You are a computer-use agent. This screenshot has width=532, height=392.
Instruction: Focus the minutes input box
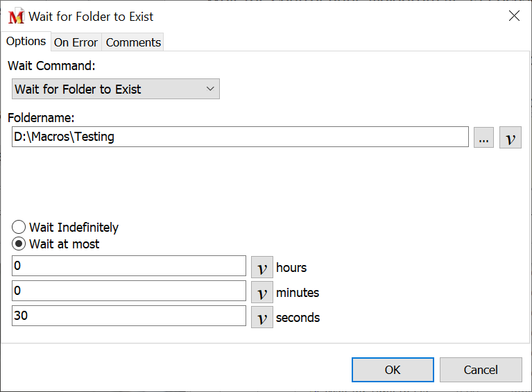[x=128, y=291]
